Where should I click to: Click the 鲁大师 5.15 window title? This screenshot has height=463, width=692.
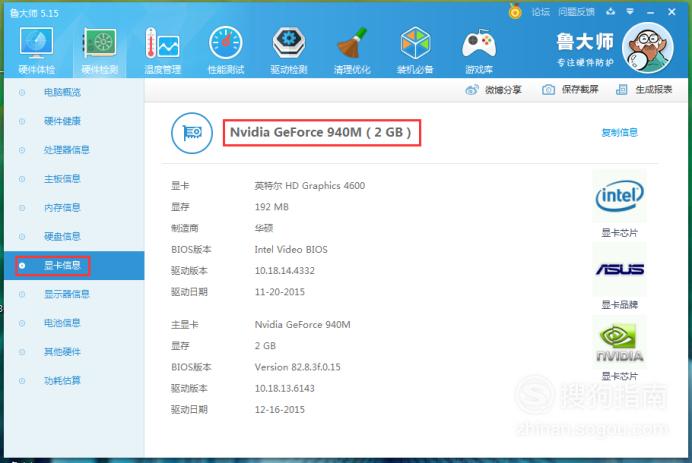tap(34, 13)
